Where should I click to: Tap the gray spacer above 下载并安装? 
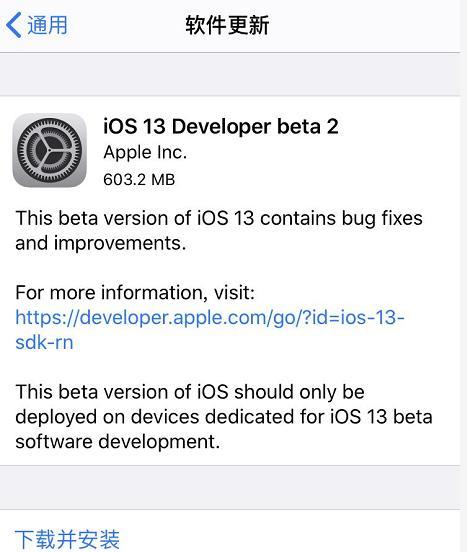tap(230, 488)
